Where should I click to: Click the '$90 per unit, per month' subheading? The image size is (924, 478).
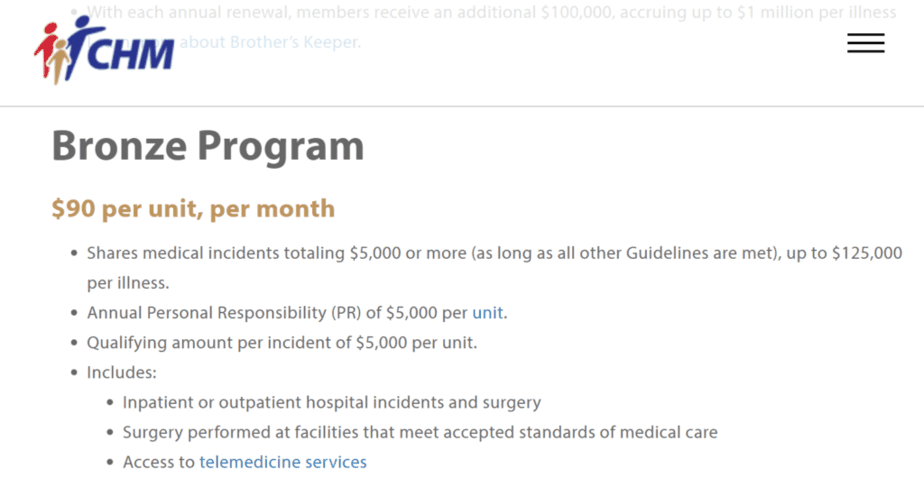coord(193,209)
